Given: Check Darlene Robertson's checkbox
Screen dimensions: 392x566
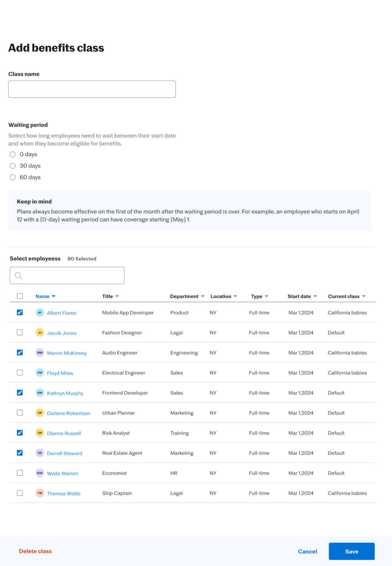Looking at the screenshot, I should (20, 412).
